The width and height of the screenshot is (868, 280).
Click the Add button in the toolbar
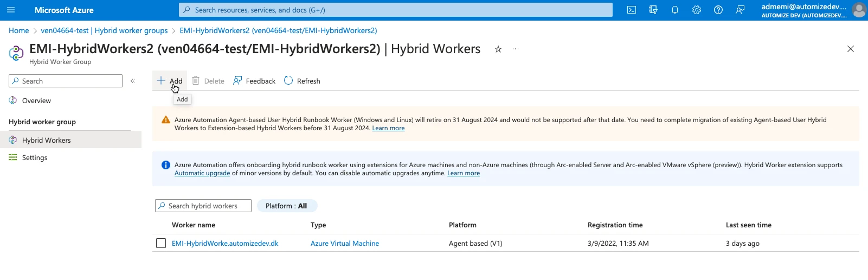coord(170,81)
